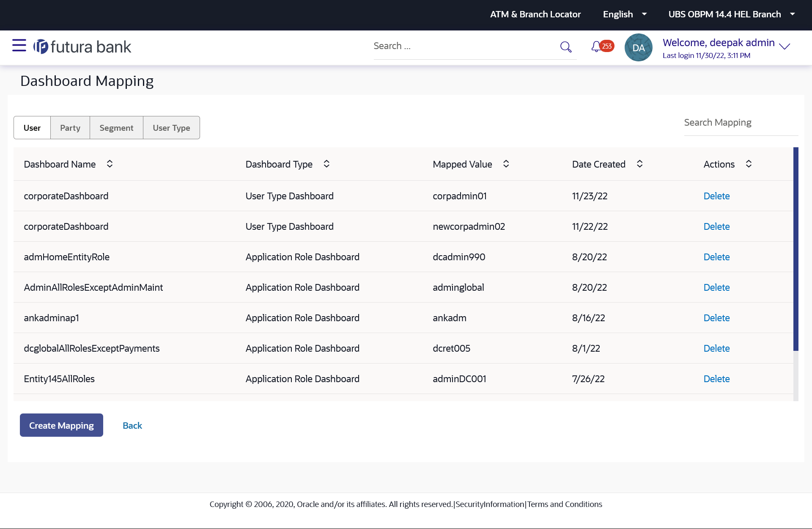Expand the Welcome deepak admin menu

(785, 47)
